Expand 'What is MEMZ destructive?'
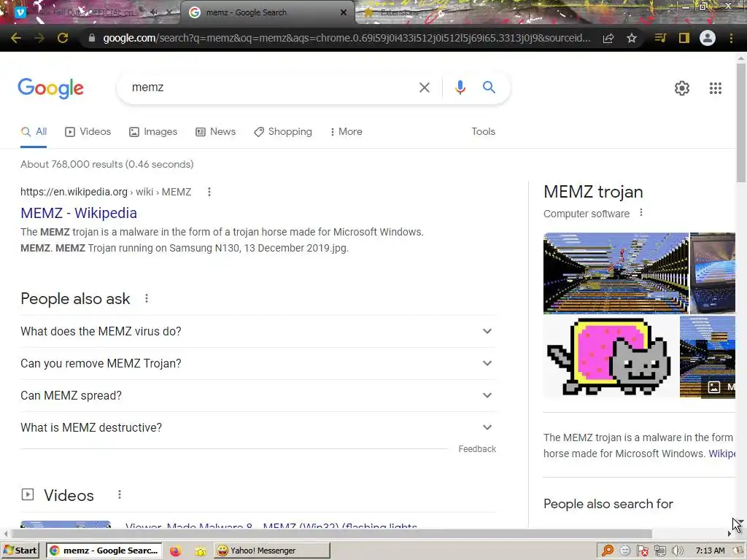 coord(258,427)
